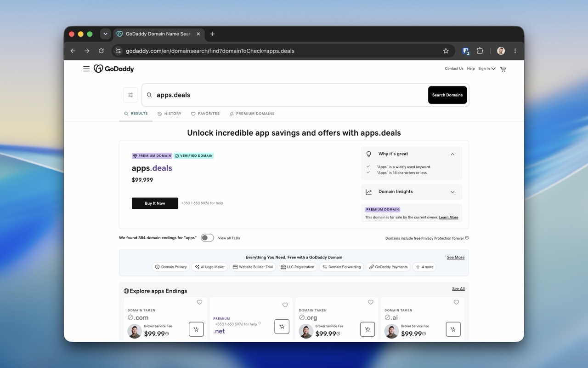This screenshot has width=588, height=368.
Task: Open the Bitwarden extension icon
Action: [x=466, y=51]
